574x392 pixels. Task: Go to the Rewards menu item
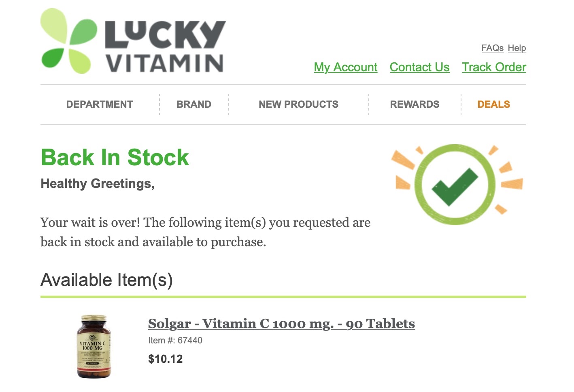point(415,104)
